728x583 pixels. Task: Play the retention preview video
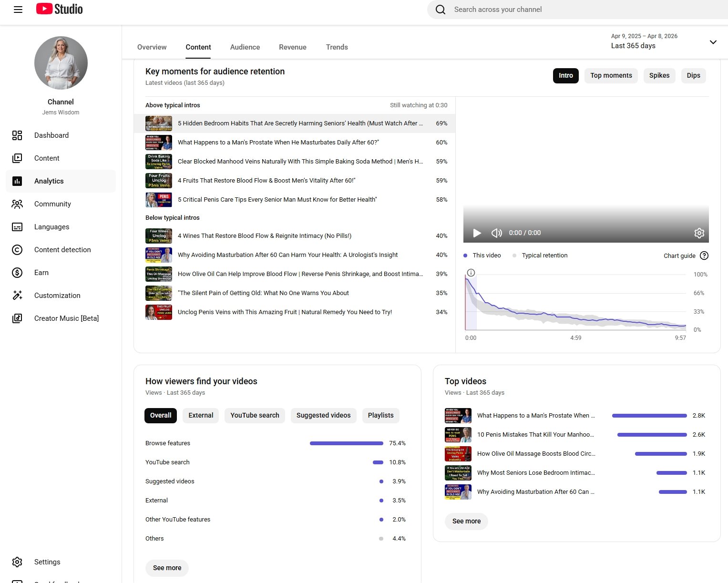coord(477,233)
